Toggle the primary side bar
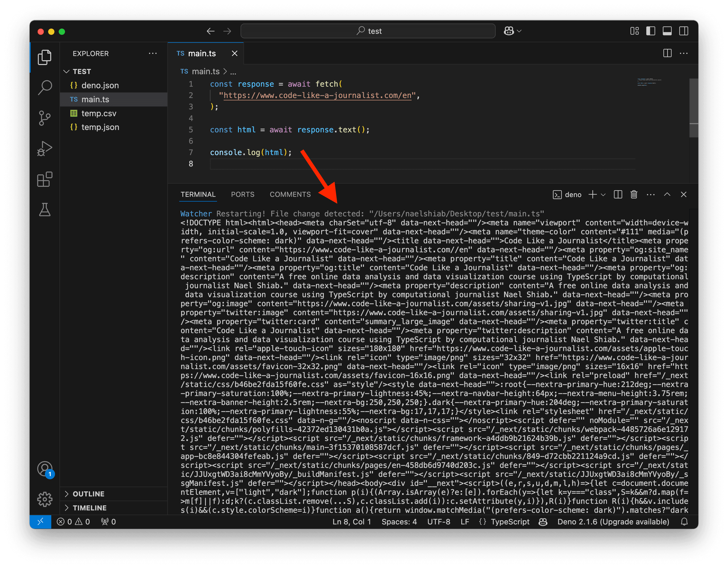This screenshot has height=568, width=728. point(651,31)
